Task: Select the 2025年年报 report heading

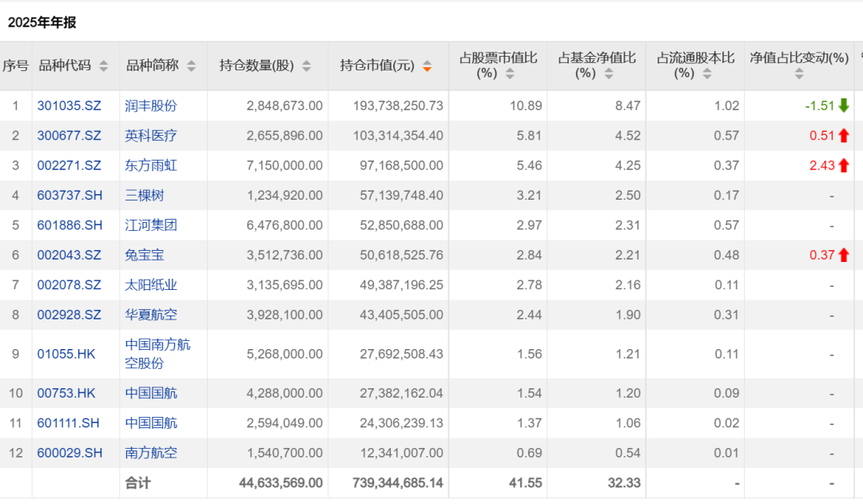Action: coord(42,22)
